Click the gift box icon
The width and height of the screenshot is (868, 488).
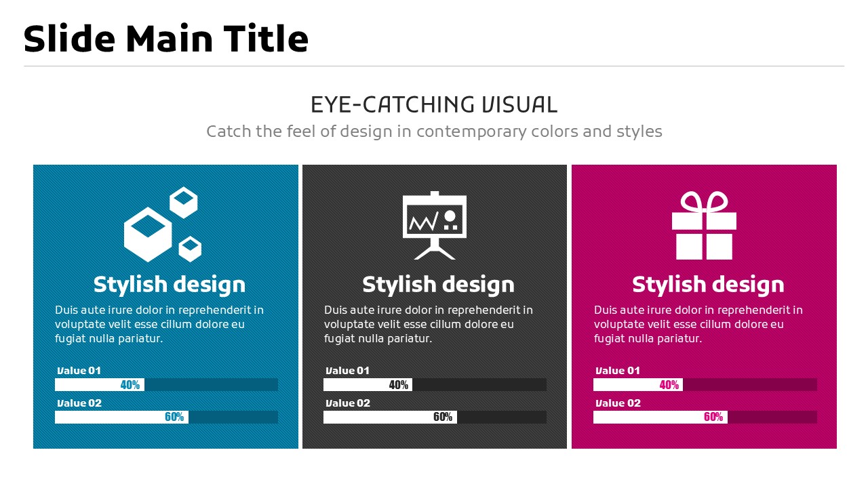coord(704,226)
